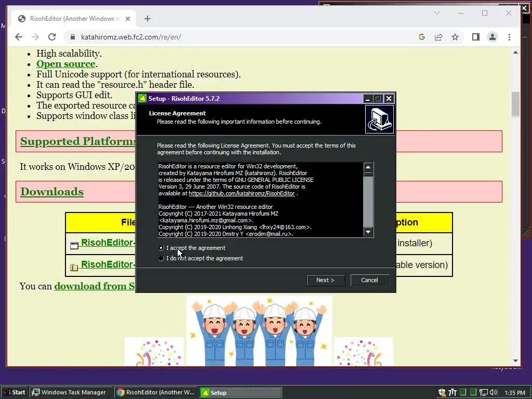The image size is (532, 399).
Task: Cancel the RisohEditor setup wizard
Action: (x=369, y=280)
